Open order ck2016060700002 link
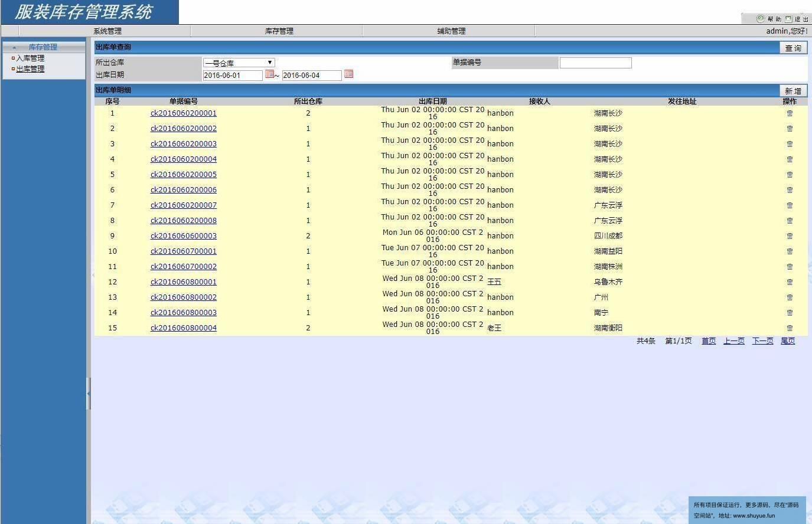The image size is (812, 524). click(184, 267)
